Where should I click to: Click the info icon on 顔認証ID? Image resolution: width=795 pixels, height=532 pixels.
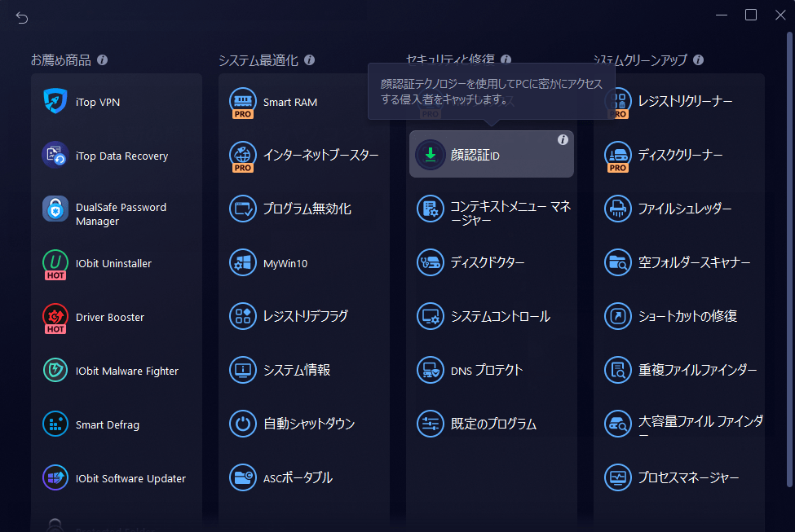pos(563,140)
